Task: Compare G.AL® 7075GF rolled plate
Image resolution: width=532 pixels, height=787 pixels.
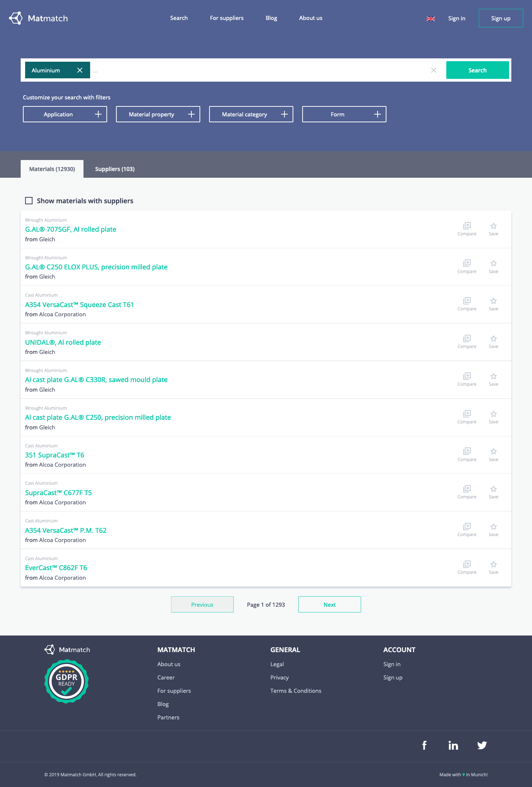Action: pos(467,229)
